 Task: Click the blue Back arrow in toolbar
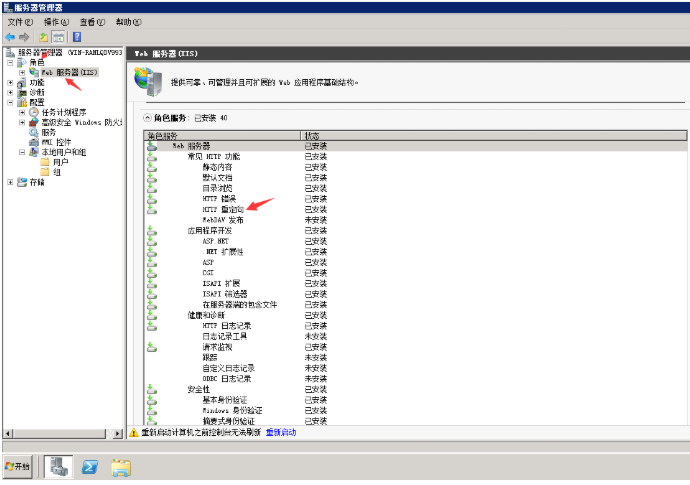coord(10,37)
